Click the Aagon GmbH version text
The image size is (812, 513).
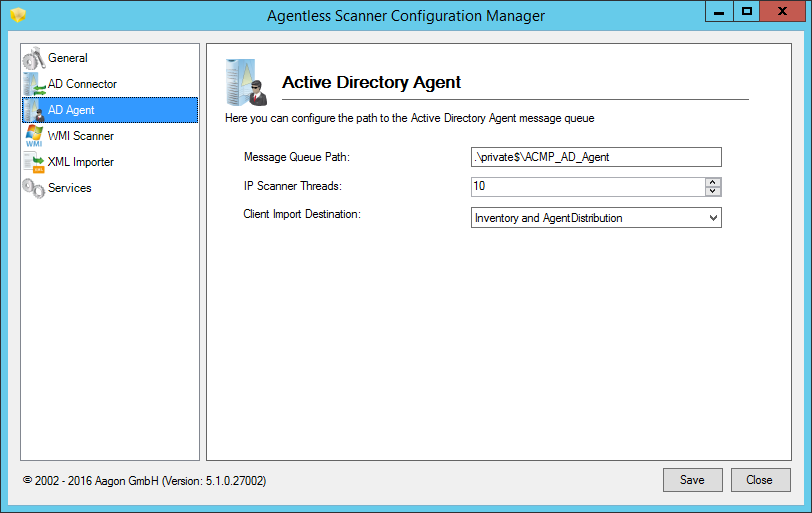tap(144, 481)
